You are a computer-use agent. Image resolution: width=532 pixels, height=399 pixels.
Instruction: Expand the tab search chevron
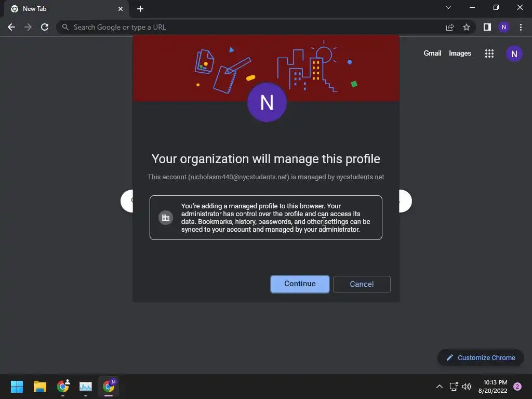click(448, 7)
